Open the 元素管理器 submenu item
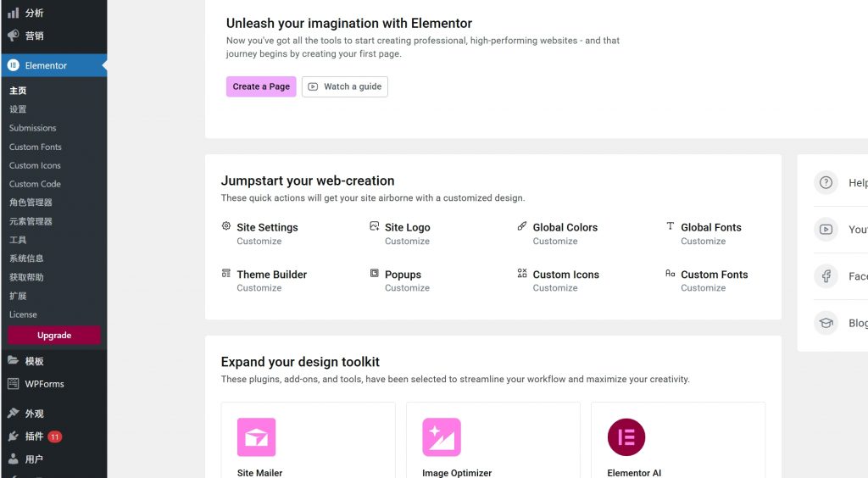The height and width of the screenshot is (478, 868). pyautogui.click(x=31, y=221)
